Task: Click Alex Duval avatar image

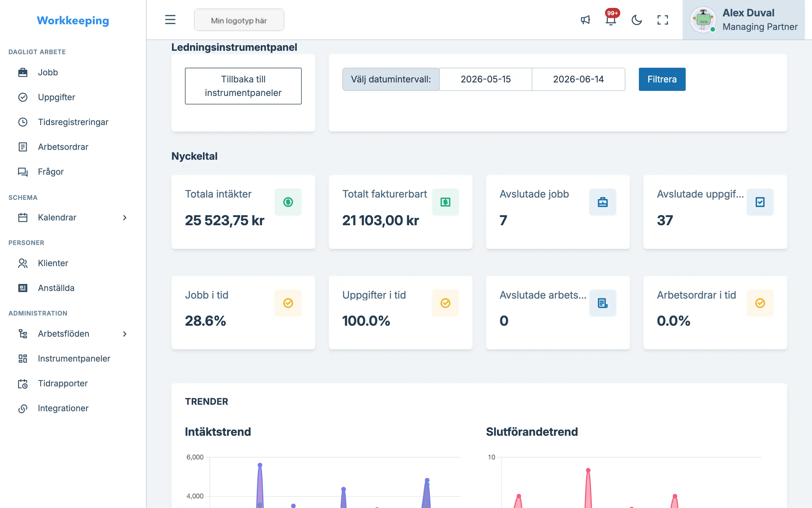Action: pyautogui.click(x=703, y=20)
